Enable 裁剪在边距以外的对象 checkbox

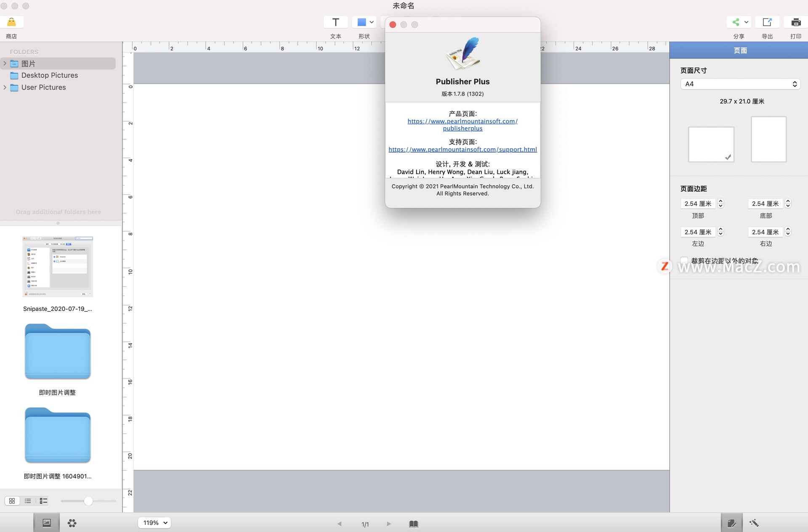(x=684, y=261)
